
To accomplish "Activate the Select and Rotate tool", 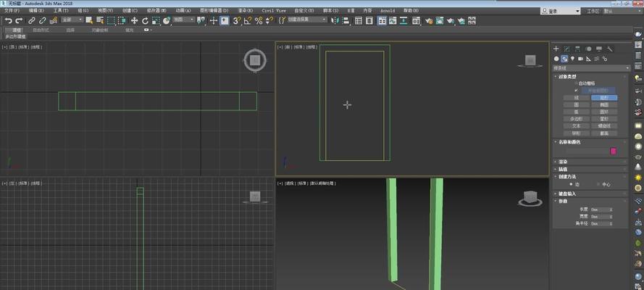I will click(x=145, y=20).
